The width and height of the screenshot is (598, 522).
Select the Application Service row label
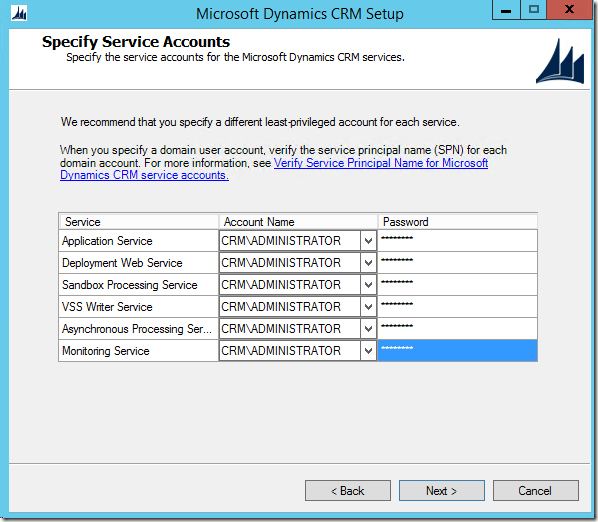[107, 241]
